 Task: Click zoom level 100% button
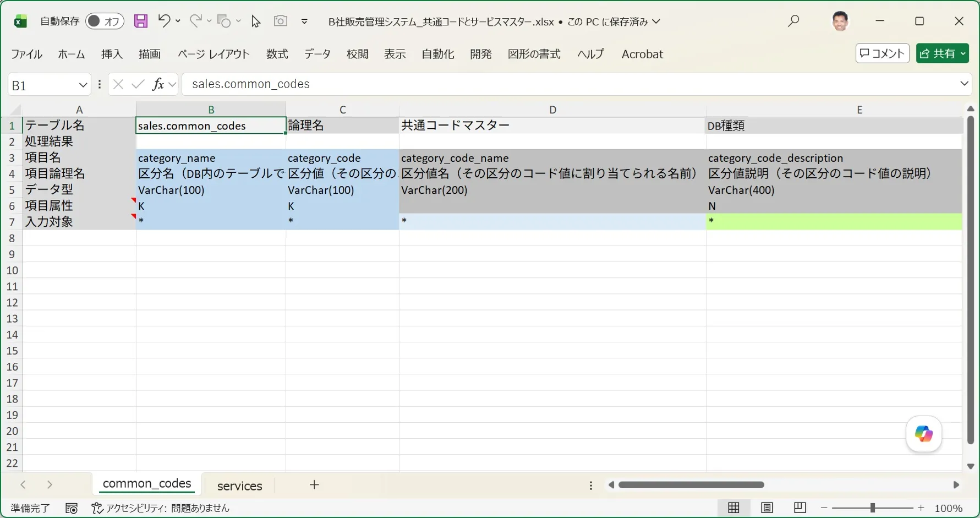pyautogui.click(x=949, y=508)
